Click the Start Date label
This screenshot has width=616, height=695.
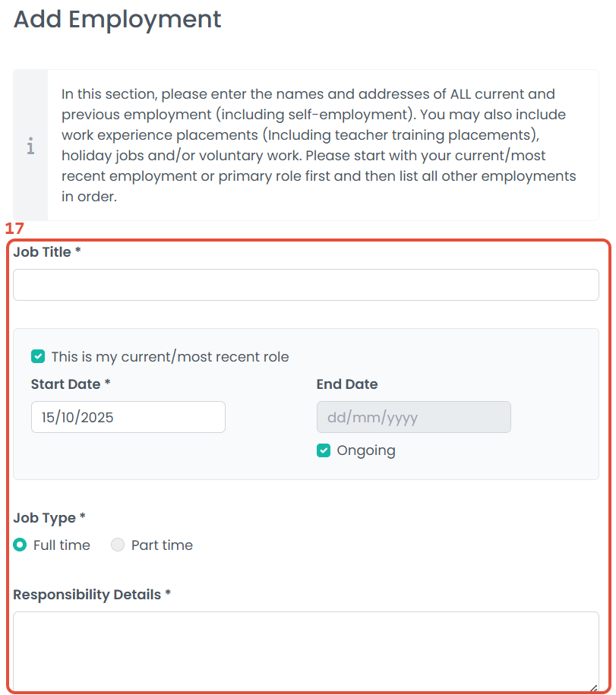(66, 384)
